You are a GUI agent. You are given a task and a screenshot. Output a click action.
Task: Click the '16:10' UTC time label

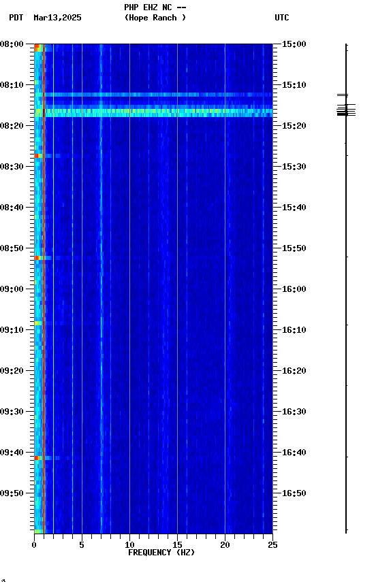pyautogui.click(x=294, y=330)
